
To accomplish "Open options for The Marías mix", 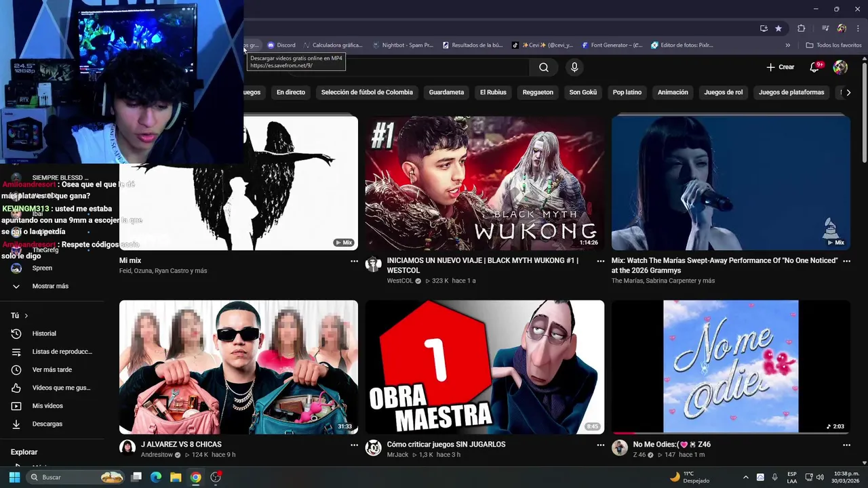I will click(x=846, y=261).
